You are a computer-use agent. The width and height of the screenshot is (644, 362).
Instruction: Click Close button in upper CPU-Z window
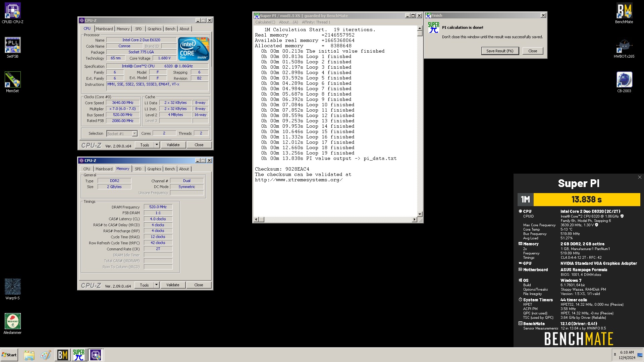(199, 145)
